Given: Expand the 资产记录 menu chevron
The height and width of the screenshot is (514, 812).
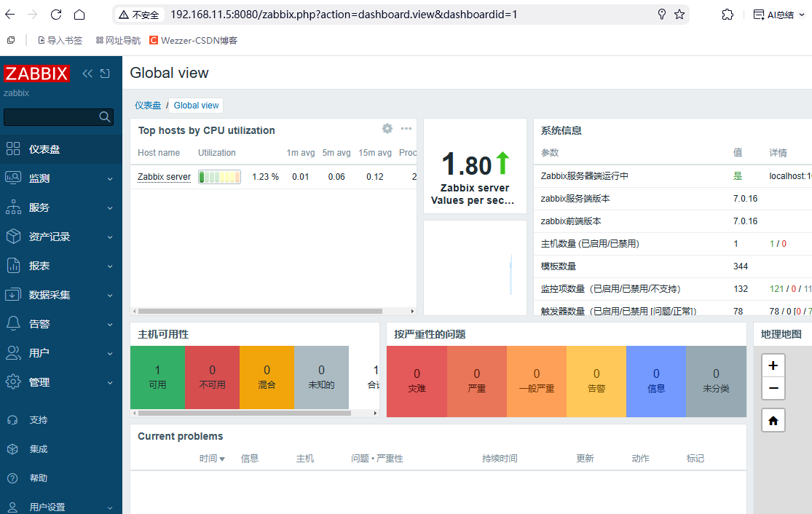Looking at the screenshot, I should [110, 237].
